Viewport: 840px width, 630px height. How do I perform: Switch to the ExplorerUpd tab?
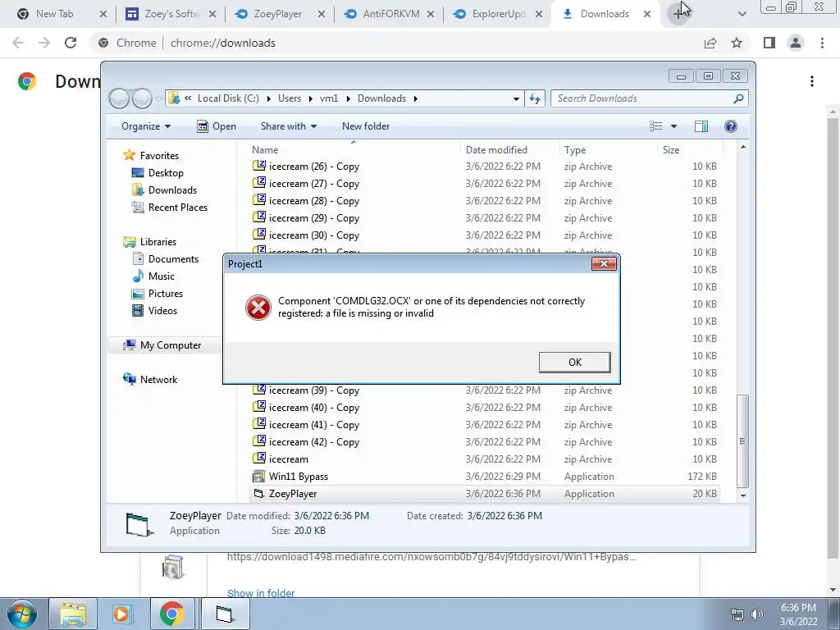[x=498, y=14]
